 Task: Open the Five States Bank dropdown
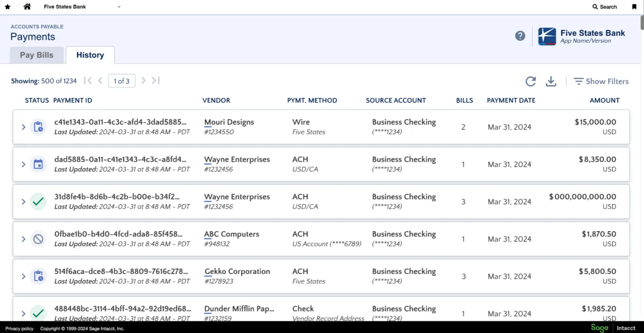coord(82,7)
